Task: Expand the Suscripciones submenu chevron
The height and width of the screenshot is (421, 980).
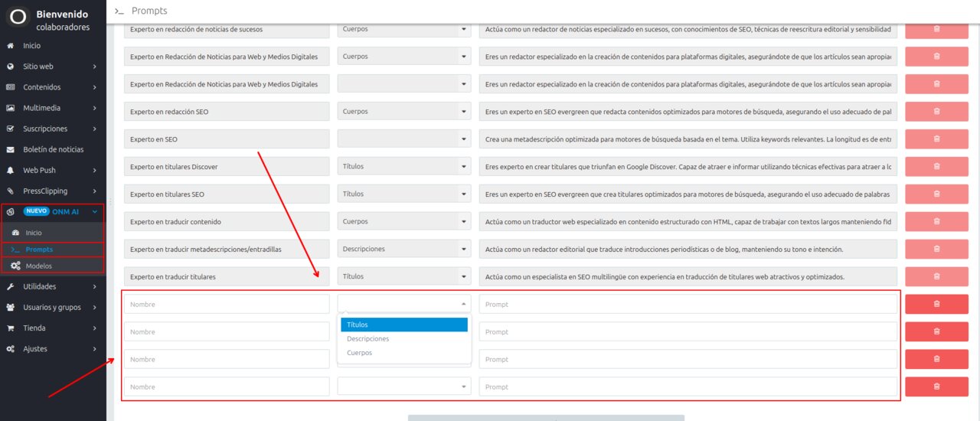Action: [94, 129]
